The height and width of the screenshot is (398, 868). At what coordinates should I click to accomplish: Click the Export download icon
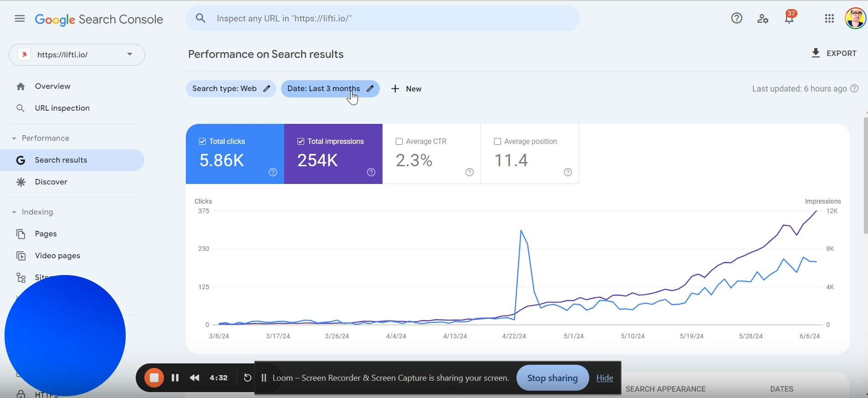[816, 53]
